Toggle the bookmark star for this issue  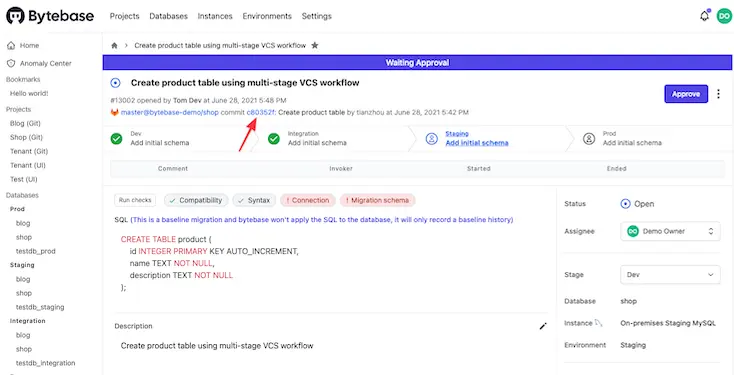(315, 45)
